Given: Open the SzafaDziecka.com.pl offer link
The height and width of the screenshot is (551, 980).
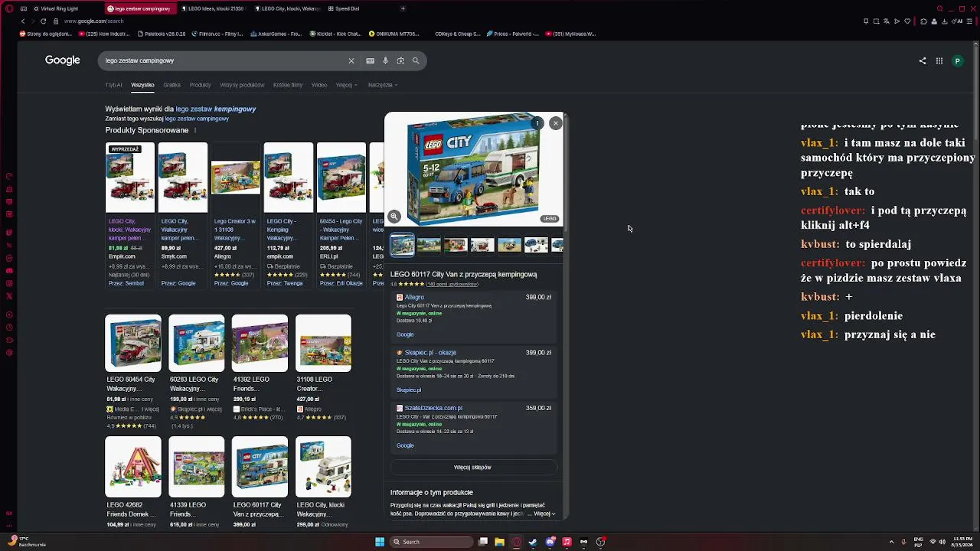Looking at the screenshot, I should [x=433, y=408].
